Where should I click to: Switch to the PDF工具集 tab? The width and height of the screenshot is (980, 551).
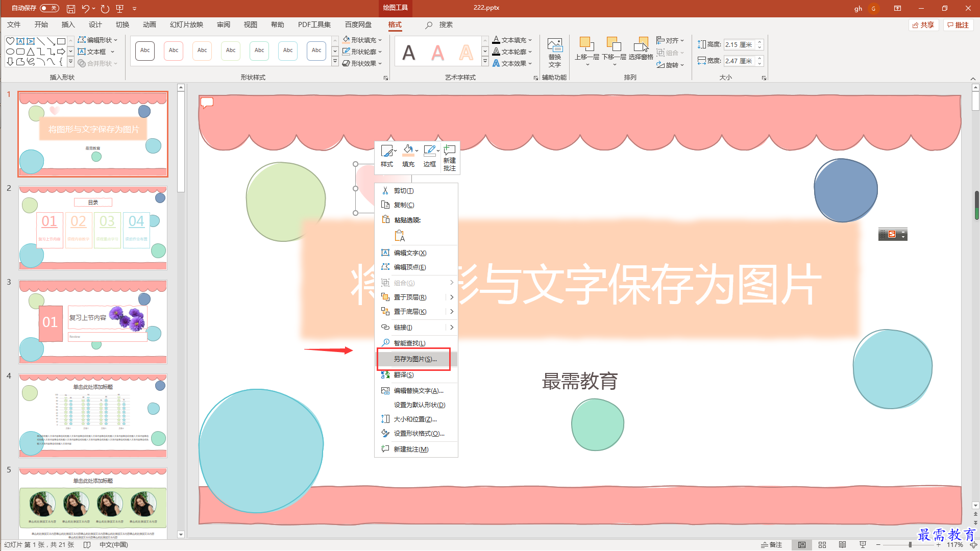pyautogui.click(x=314, y=24)
